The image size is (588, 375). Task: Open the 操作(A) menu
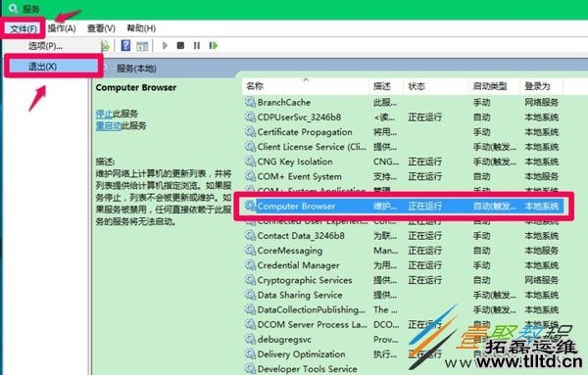[62, 28]
